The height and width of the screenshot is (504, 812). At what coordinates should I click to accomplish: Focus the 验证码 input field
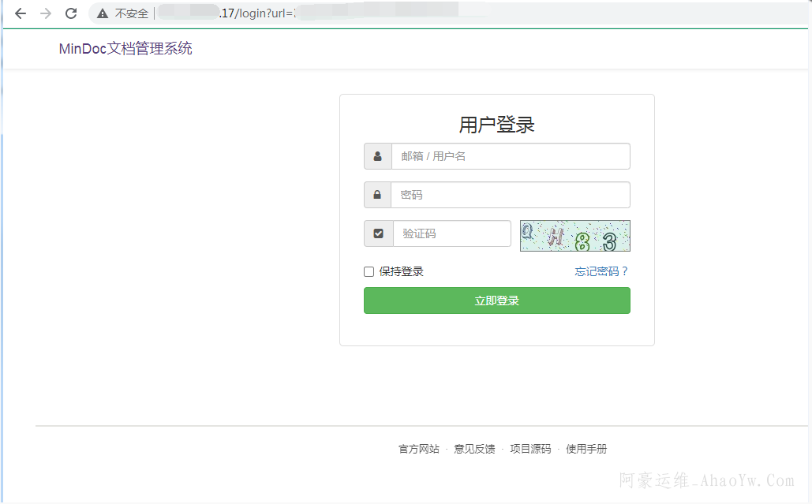pyautogui.click(x=451, y=233)
